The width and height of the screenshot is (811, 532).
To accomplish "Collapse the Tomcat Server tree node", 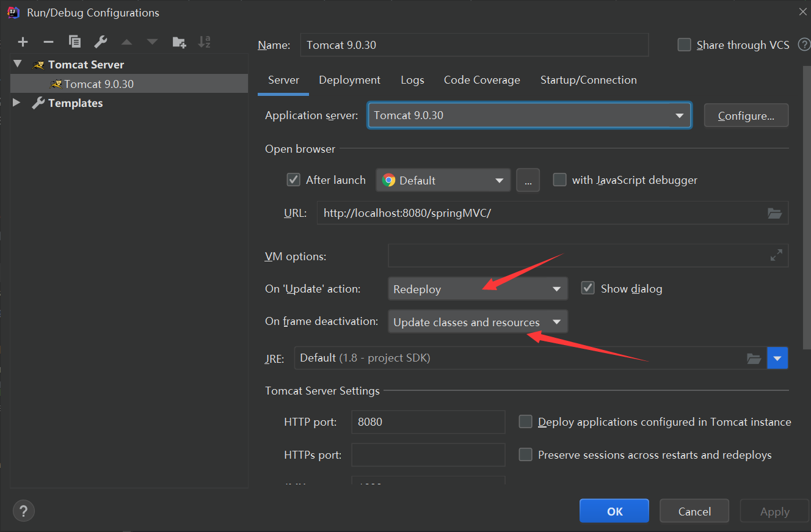I will point(17,64).
